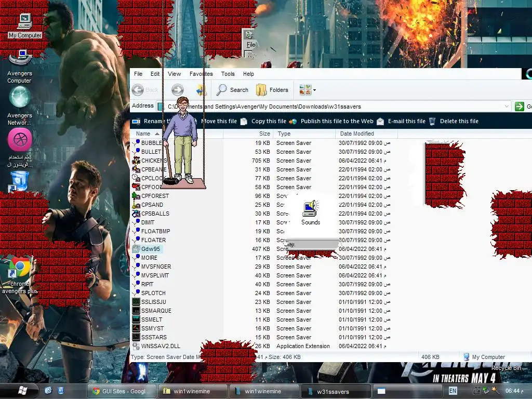Click the CPSAND file icon
The width and height of the screenshot is (532, 399).
136,205
